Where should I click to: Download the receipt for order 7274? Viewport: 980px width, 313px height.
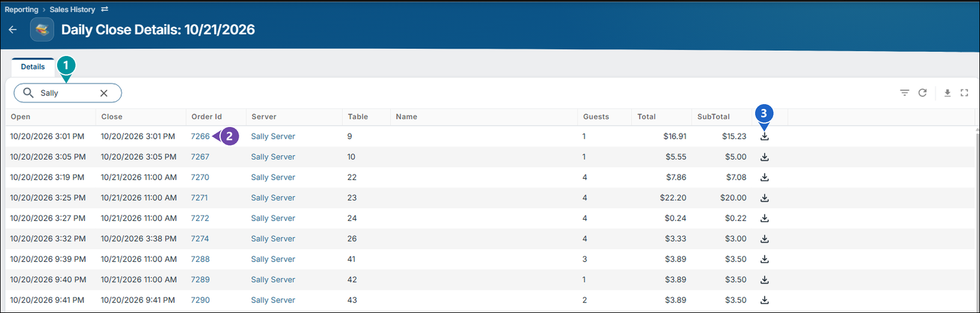point(765,239)
